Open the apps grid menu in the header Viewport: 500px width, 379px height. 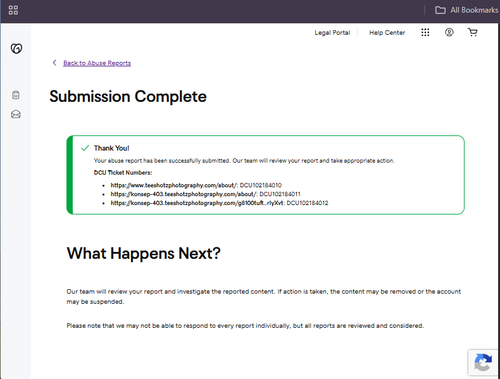click(x=425, y=32)
